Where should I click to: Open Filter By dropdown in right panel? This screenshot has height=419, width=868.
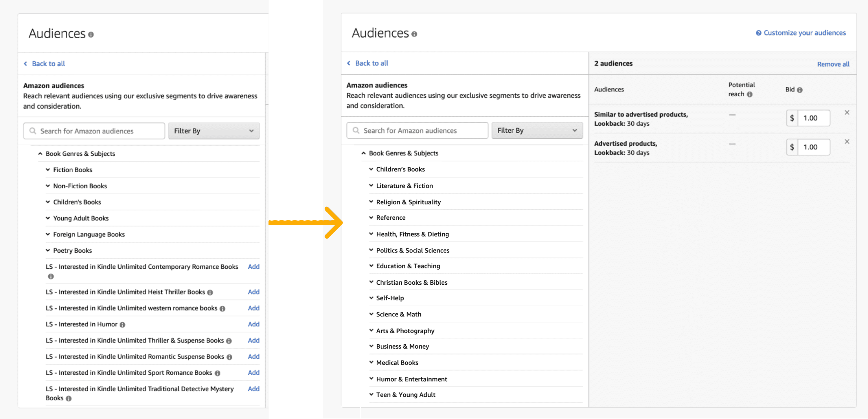coord(537,130)
